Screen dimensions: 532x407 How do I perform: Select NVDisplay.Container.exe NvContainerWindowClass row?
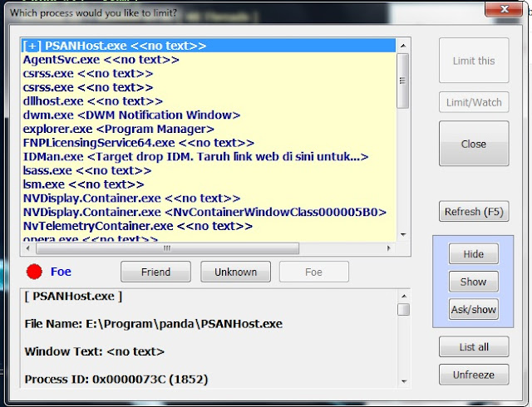pos(209,212)
